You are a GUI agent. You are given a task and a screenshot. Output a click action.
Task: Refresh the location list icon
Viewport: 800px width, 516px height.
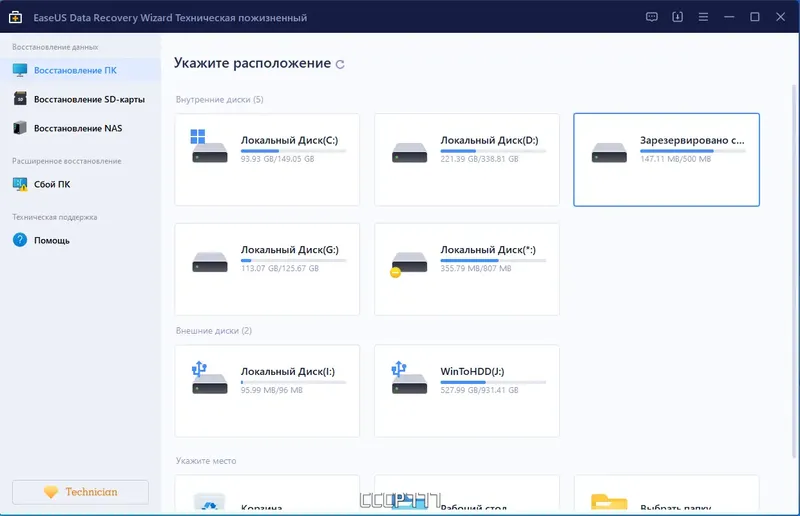[x=340, y=64]
